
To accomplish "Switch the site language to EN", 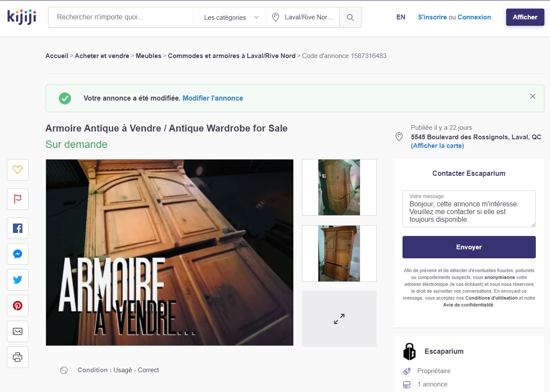I will pos(400,17).
